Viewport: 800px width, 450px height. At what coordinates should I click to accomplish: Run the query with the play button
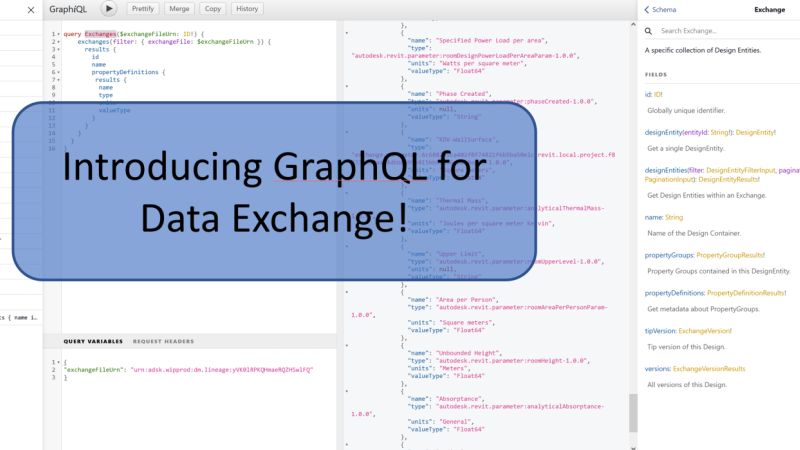click(109, 9)
